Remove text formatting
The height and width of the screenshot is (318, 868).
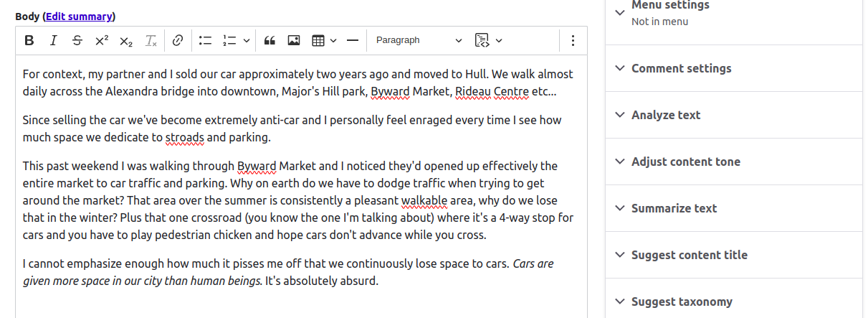[151, 41]
